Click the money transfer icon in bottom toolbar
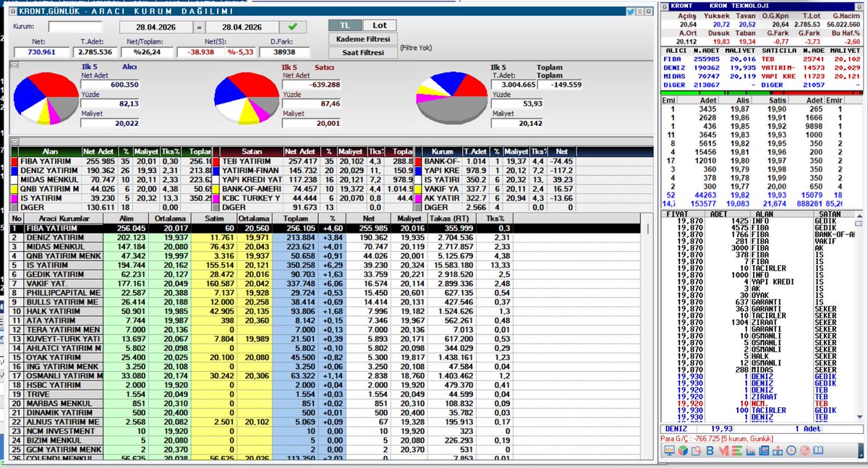This screenshot has width=868, height=468. tap(778, 451)
